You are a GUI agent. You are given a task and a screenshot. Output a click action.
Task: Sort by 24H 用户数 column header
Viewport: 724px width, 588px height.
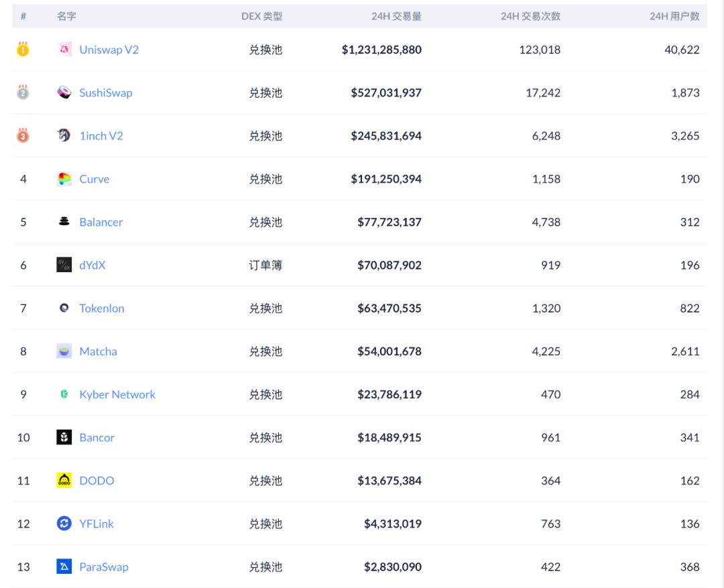(674, 16)
